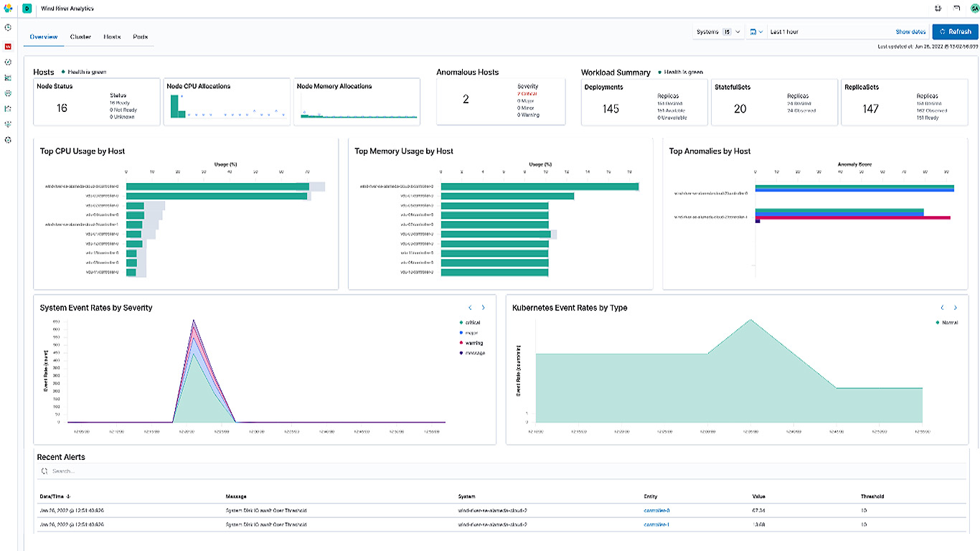Click the Deployments count 145
The width and height of the screenshot is (980, 551).
point(611,109)
